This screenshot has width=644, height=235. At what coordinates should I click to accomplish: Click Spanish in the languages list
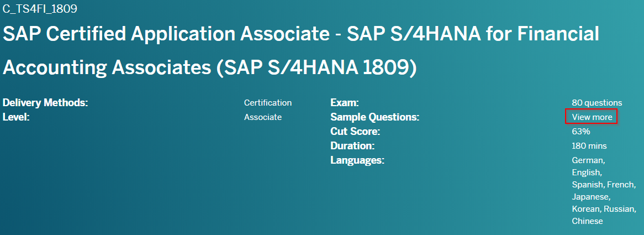[x=588, y=185]
